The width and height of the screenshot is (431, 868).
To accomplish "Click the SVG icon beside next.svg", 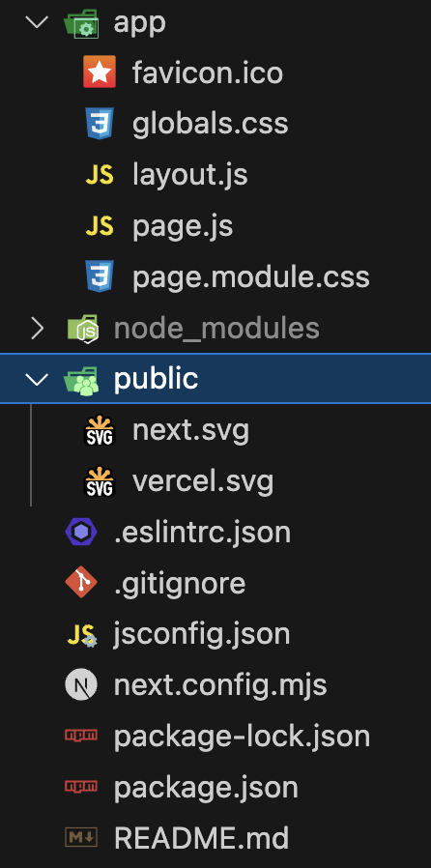I will tap(100, 430).
